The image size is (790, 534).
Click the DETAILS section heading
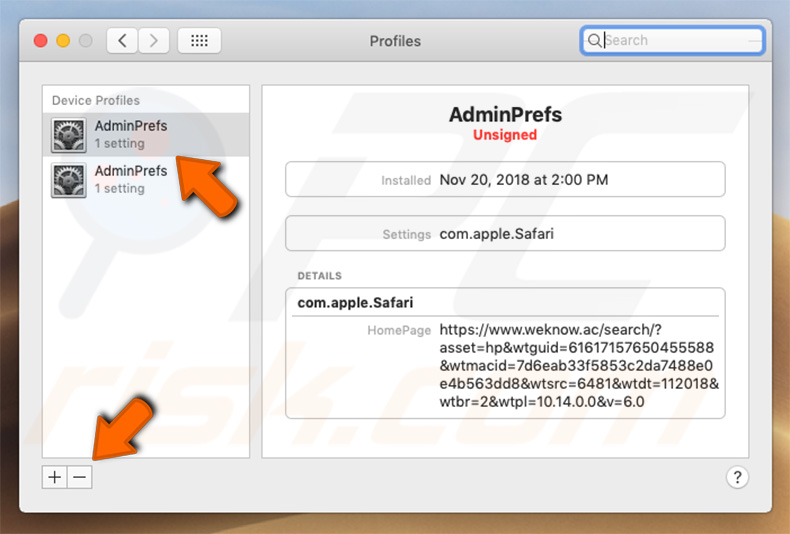click(319, 276)
